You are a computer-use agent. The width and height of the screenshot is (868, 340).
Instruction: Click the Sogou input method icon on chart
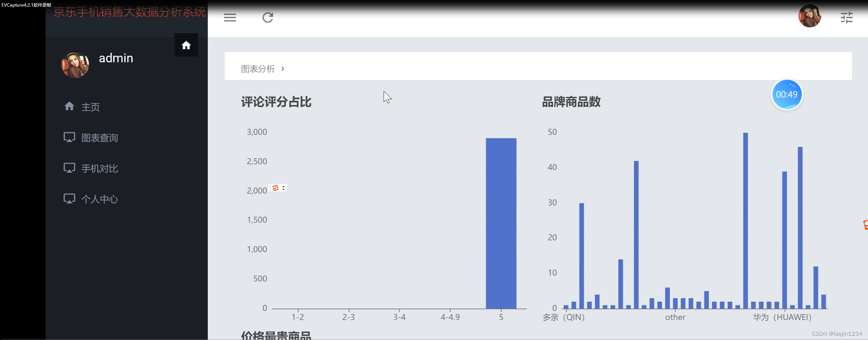click(276, 188)
